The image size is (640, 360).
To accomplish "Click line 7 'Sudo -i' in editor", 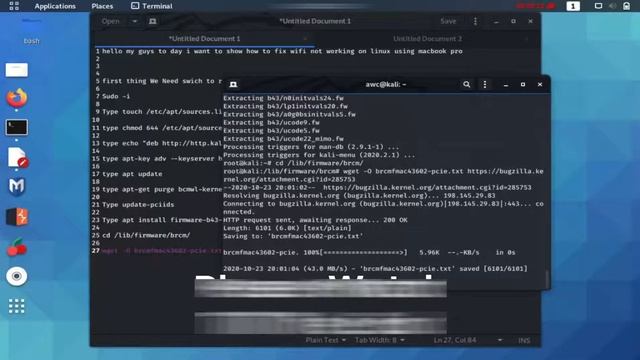I will click(116, 96).
